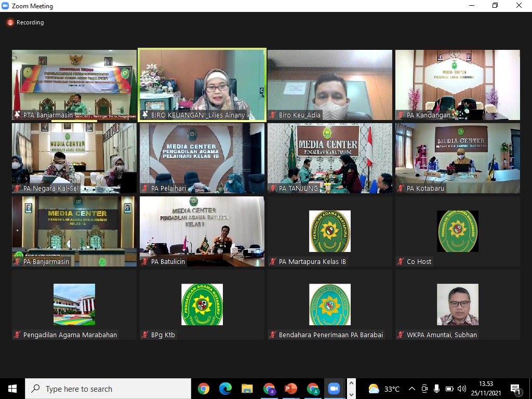Click the battery status icon in the tray
The width and height of the screenshot is (532, 399).
click(449, 389)
